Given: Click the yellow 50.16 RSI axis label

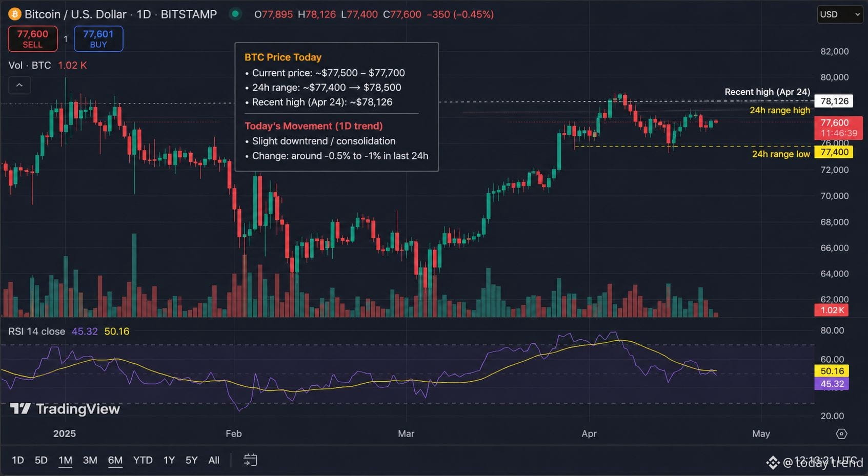Looking at the screenshot, I should click(832, 371).
